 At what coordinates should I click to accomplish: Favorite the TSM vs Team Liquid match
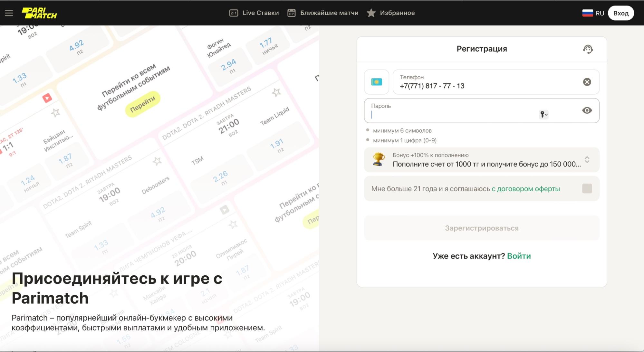[x=276, y=92]
